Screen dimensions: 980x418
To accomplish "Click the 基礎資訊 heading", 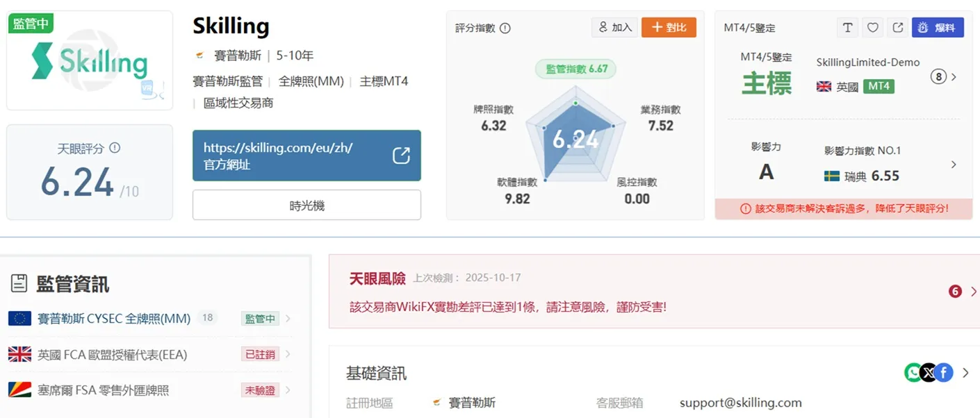I will [x=376, y=374].
